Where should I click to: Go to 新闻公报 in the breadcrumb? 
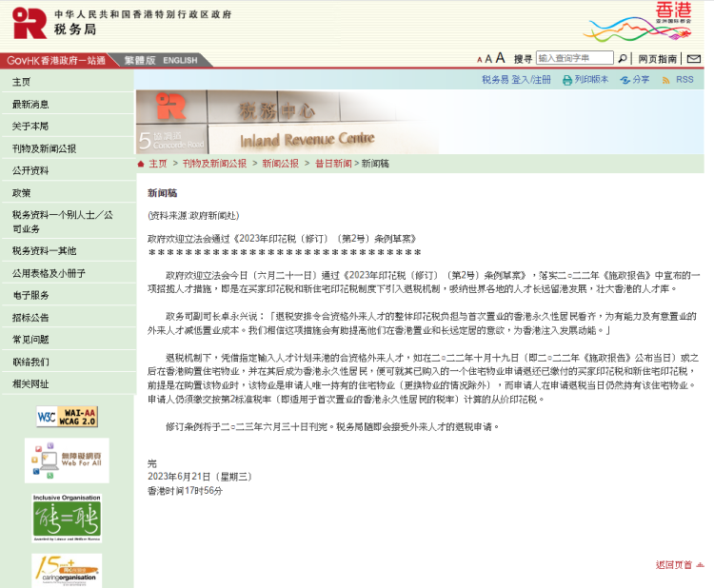point(281,164)
